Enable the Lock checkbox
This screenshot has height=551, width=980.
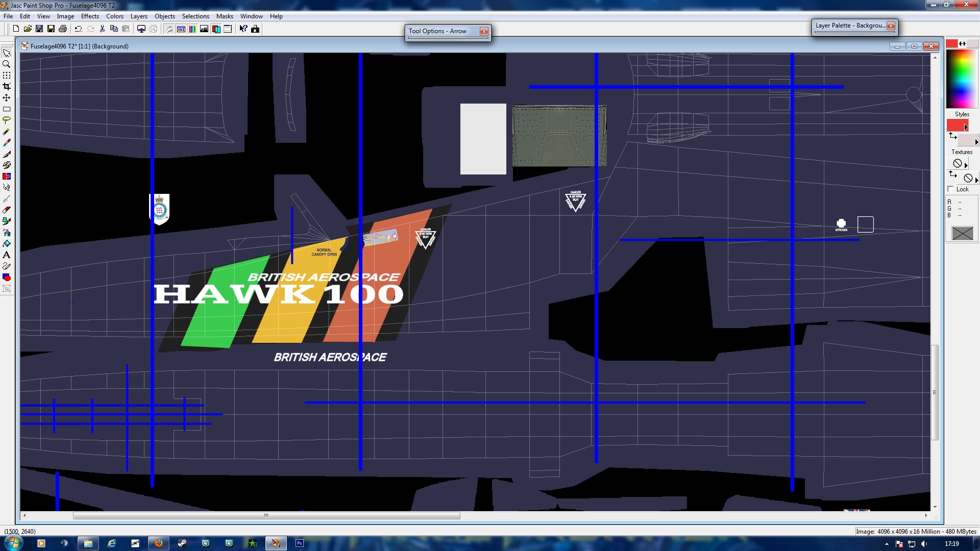click(x=950, y=189)
